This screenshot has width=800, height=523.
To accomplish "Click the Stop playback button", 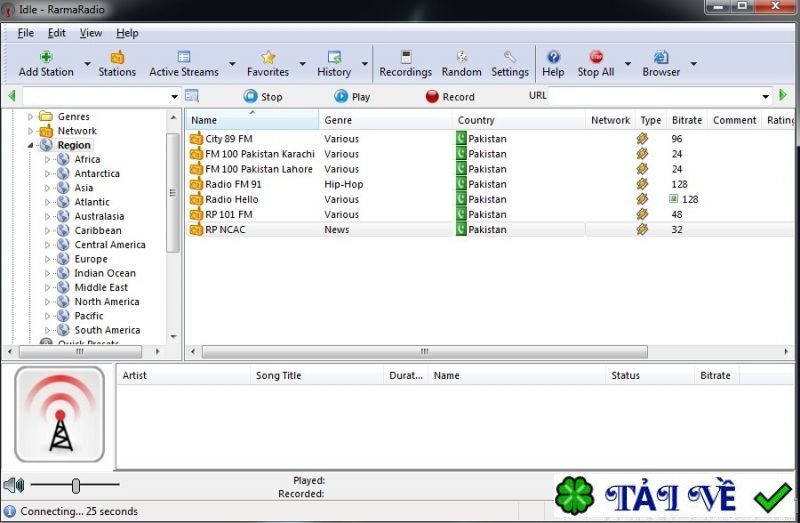I will pos(263,96).
